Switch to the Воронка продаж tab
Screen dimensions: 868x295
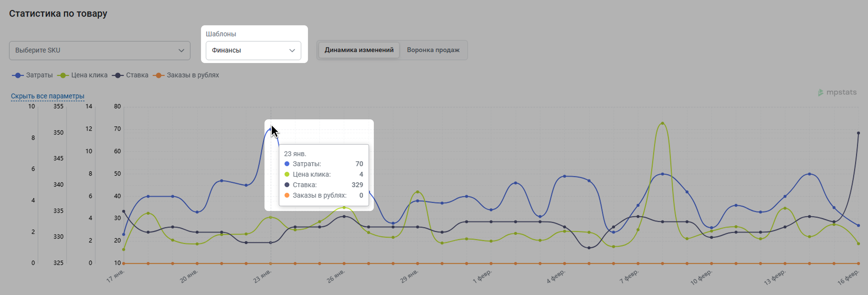point(433,50)
